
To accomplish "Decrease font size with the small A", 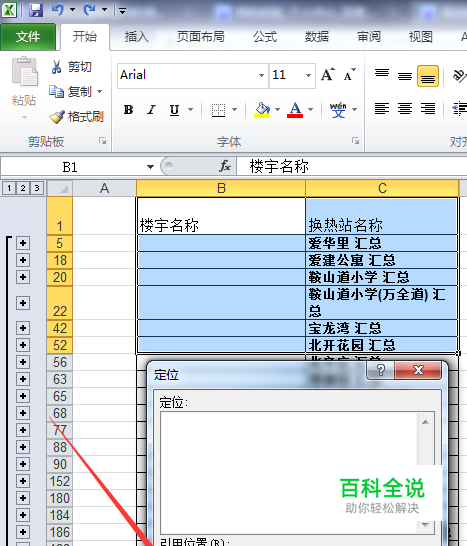I will [349, 75].
